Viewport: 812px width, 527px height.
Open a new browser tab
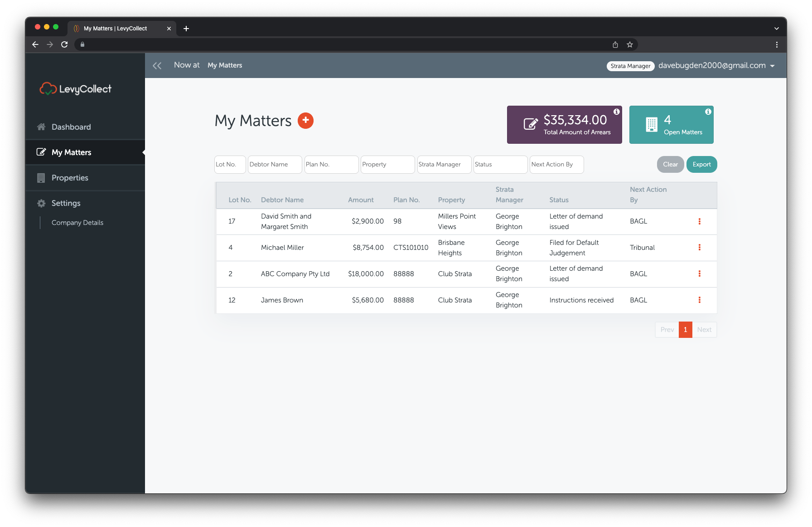click(x=186, y=29)
